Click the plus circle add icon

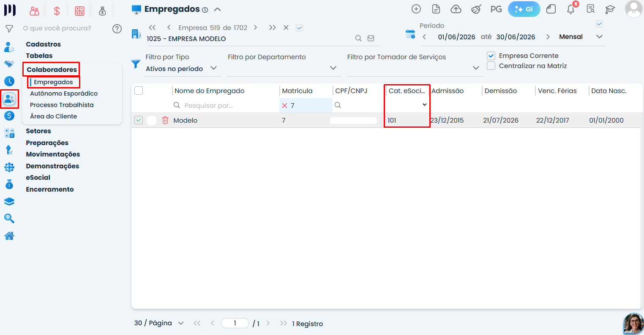(x=416, y=9)
